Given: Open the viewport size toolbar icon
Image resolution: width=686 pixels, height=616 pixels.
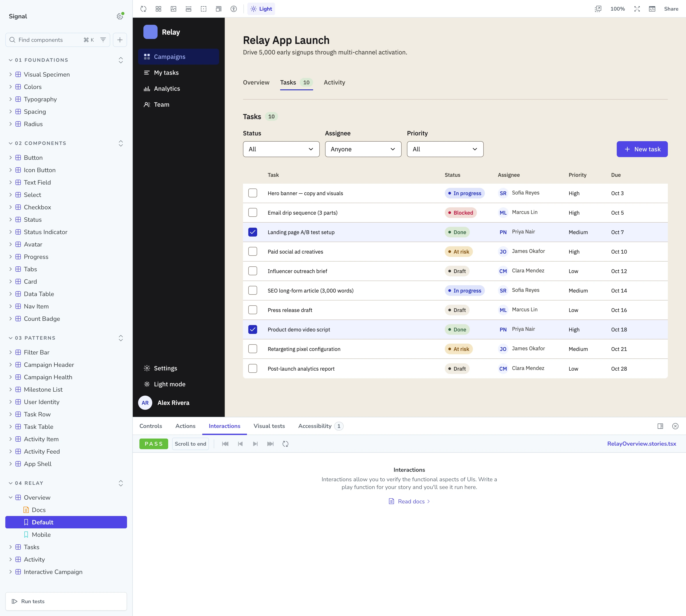Looking at the screenshot, I should (219, 9).
